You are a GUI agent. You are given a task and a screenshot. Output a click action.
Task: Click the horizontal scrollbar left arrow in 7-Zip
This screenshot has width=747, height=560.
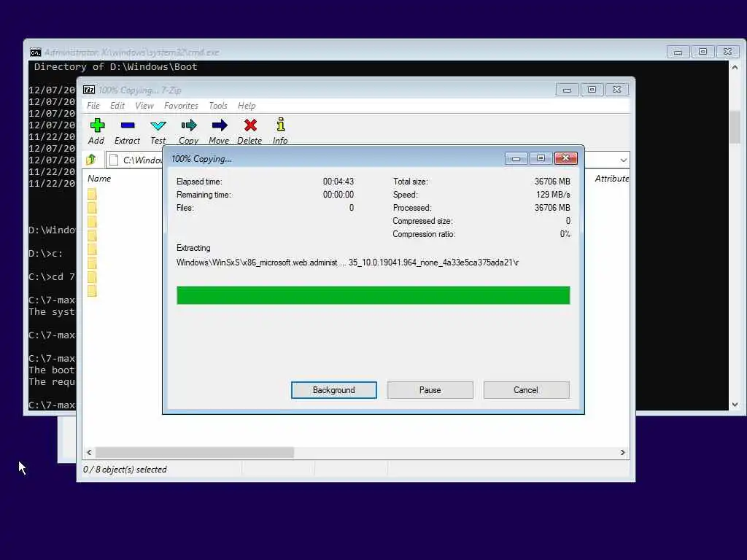tap(89, 452)
